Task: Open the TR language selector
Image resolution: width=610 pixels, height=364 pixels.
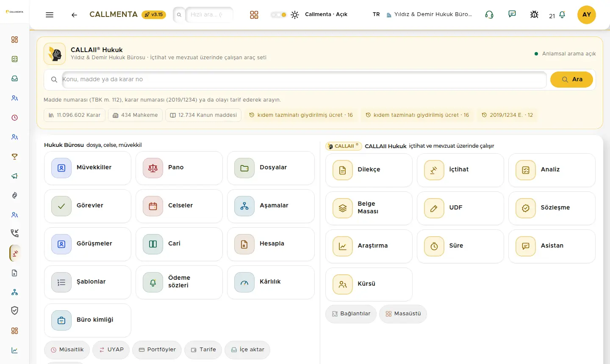Action: (x=376, y=14)
